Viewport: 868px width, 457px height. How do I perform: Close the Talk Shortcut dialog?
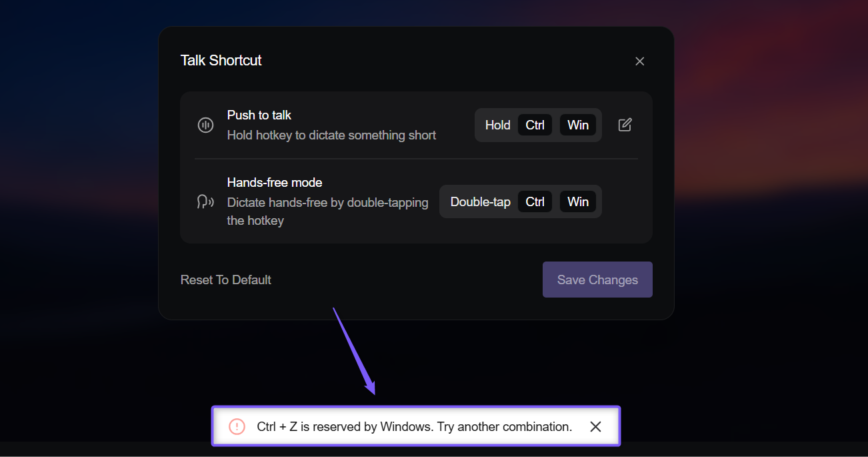(x=640, y=61)
